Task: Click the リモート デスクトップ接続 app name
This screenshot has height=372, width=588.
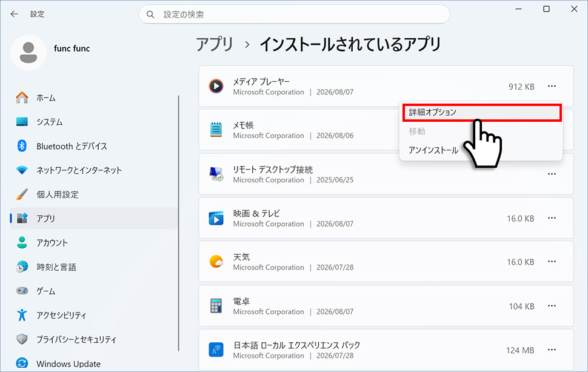Action: [x=273, y=169]
